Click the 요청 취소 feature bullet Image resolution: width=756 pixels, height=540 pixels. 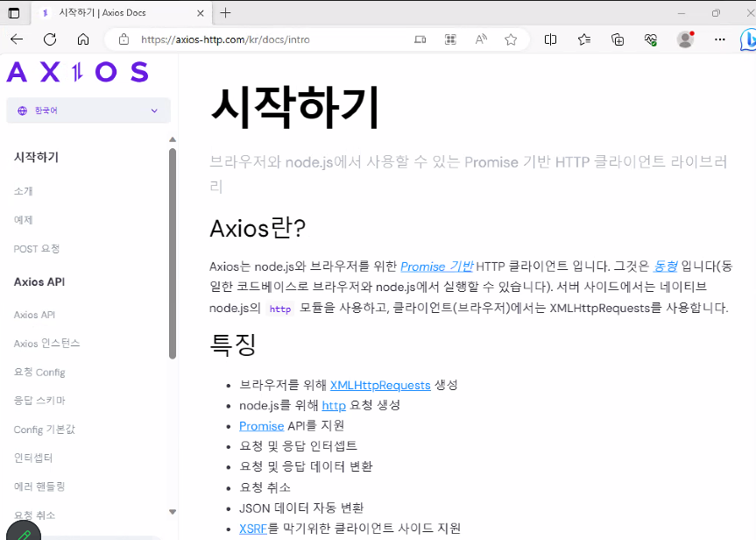tap(265, 487)
